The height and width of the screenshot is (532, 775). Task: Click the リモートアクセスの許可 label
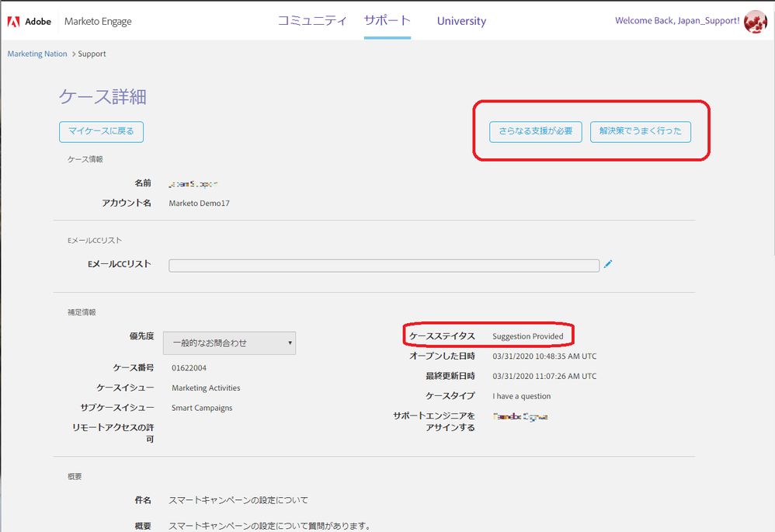click(x=113, y=433)
